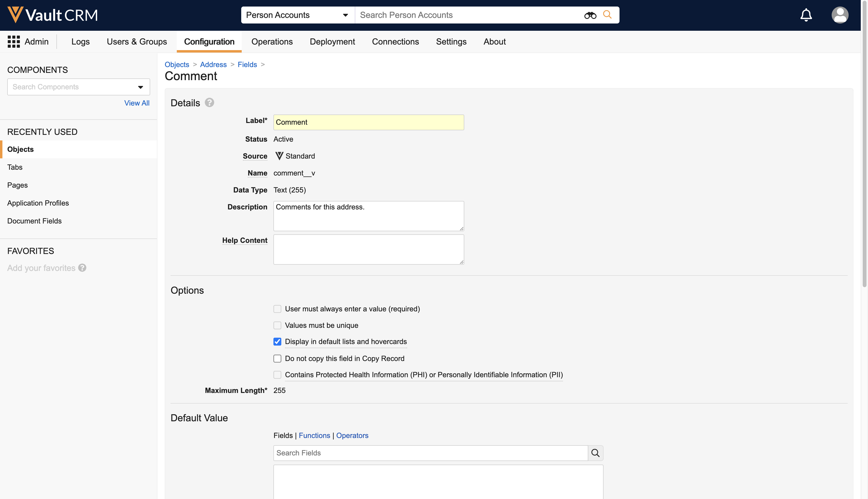Click the Address breadcrumb link

[213, 64]
